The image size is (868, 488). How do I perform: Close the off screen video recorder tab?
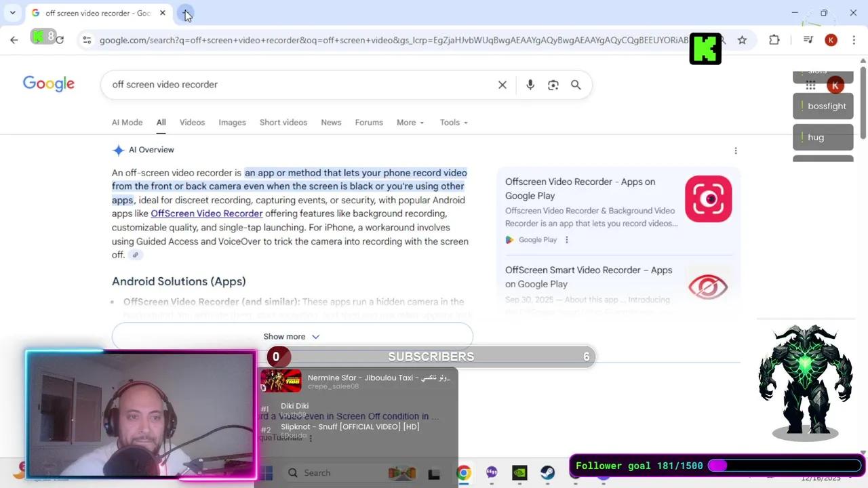coord(163,13)
